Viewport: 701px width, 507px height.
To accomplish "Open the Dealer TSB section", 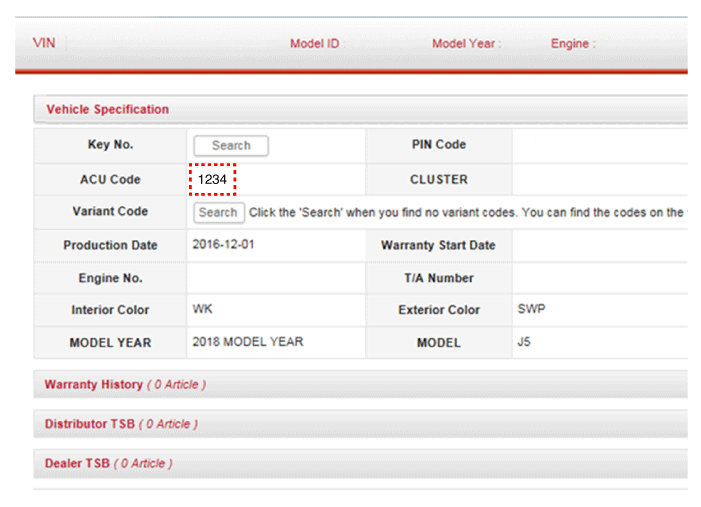I will [x=79, y=464].
